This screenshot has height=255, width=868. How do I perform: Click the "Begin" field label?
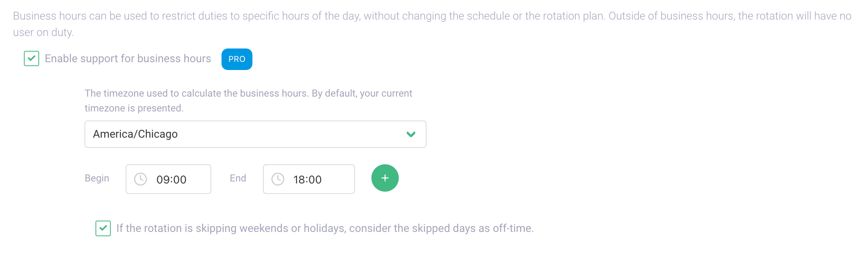(x=97, y=178)
